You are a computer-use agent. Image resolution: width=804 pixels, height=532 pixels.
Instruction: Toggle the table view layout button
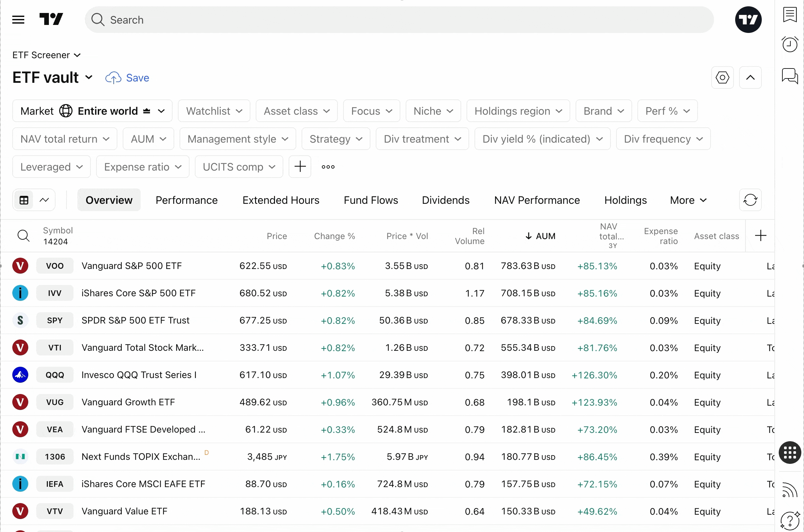(x=24, y=200)
